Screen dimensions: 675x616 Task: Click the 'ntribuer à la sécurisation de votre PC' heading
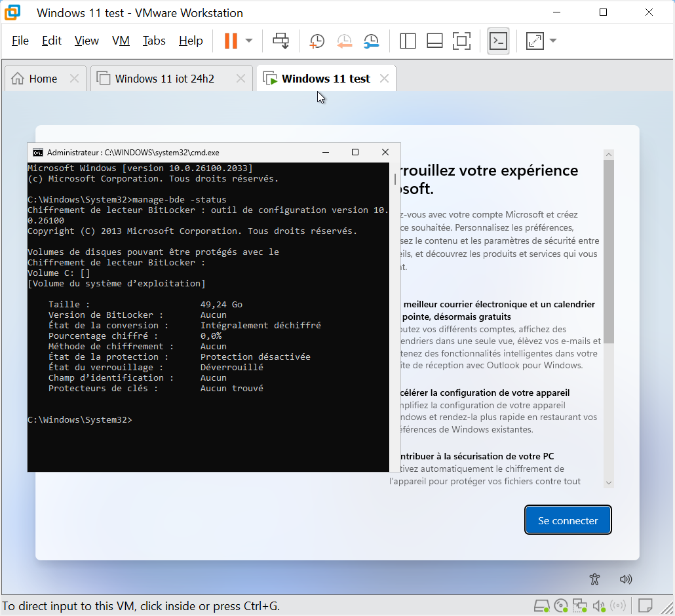coord(477,456)
